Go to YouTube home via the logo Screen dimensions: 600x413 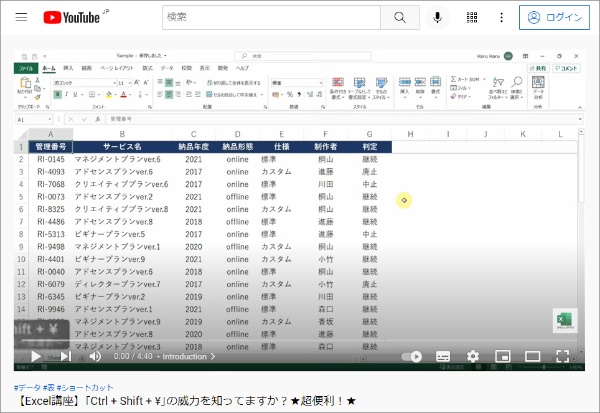(72, 17)
